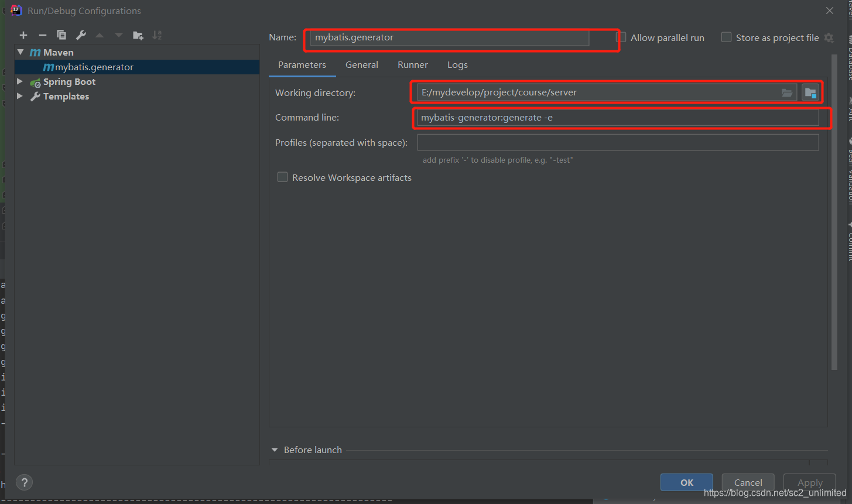This screenshot has width=852, height=504.
Task: Close the Run/Debug Configurations dialog
Action: pos(830,11)
